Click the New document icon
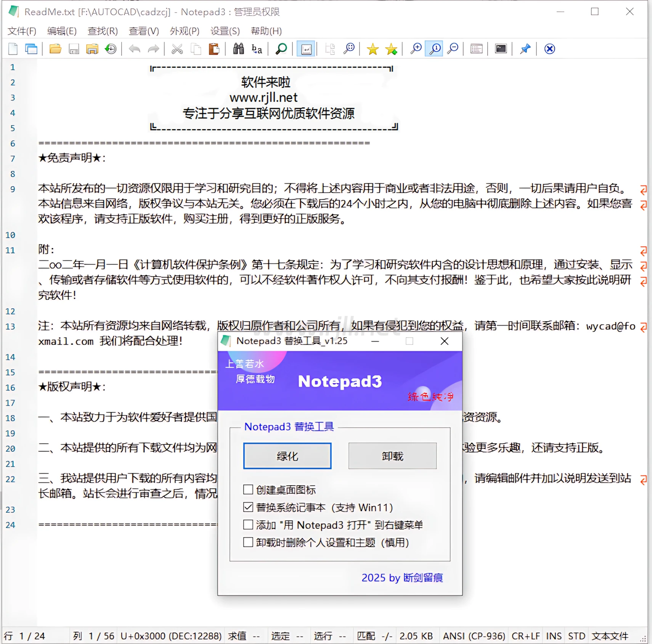The image size is (652, 644). pos(13,49)
